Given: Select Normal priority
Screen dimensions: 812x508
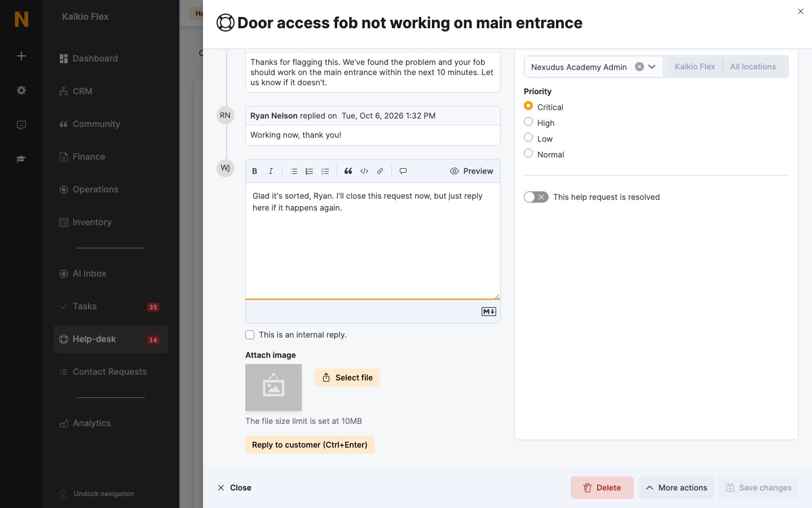Looking at the screenshot, I should point(528,154).
